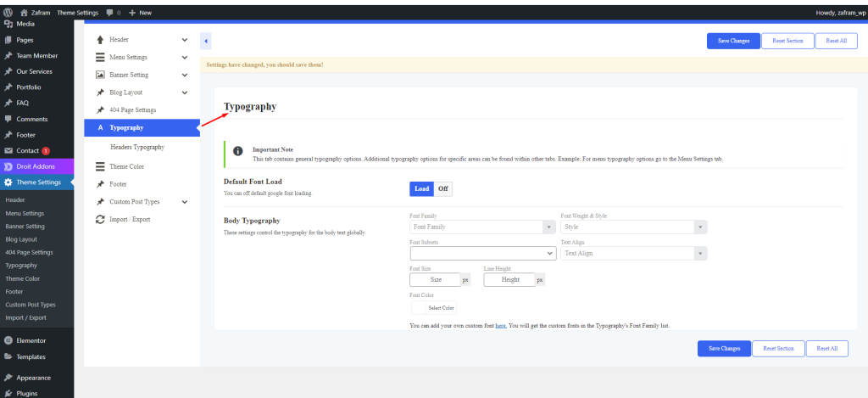This screenshot has height=398, width=868.
Task: Click the top Save Changes button
Action: pyautogui.click(x=733, y=41)
